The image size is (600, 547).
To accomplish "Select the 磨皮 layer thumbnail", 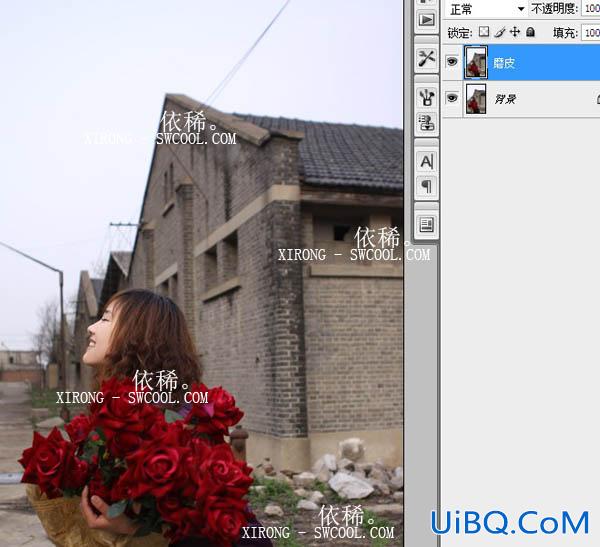I will pos(476,62).
